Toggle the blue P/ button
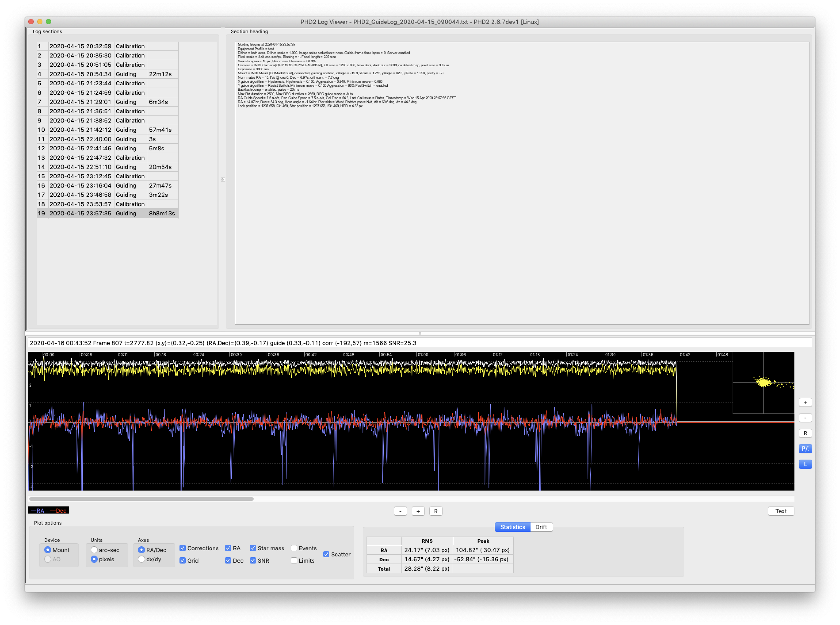 pos(805,449)
